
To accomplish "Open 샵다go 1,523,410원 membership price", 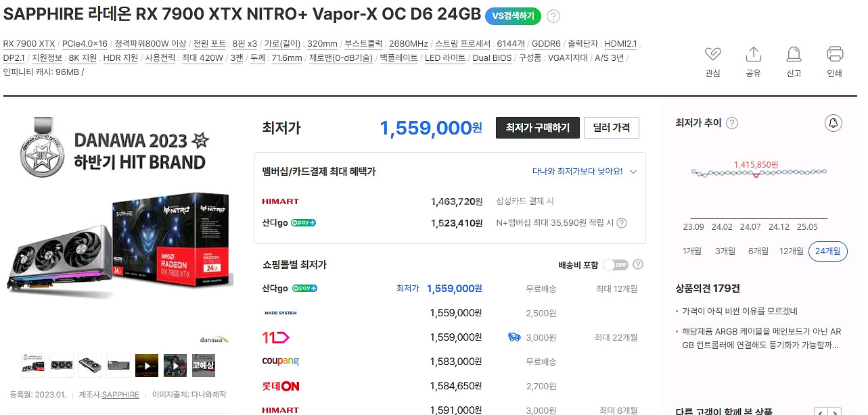I will point(457,223).
